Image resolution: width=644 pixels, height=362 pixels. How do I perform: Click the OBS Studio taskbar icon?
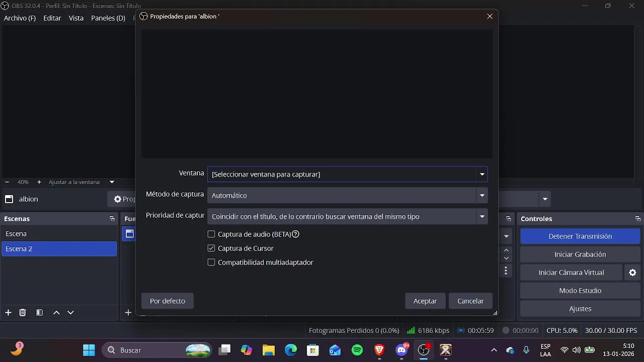point(424,350)
